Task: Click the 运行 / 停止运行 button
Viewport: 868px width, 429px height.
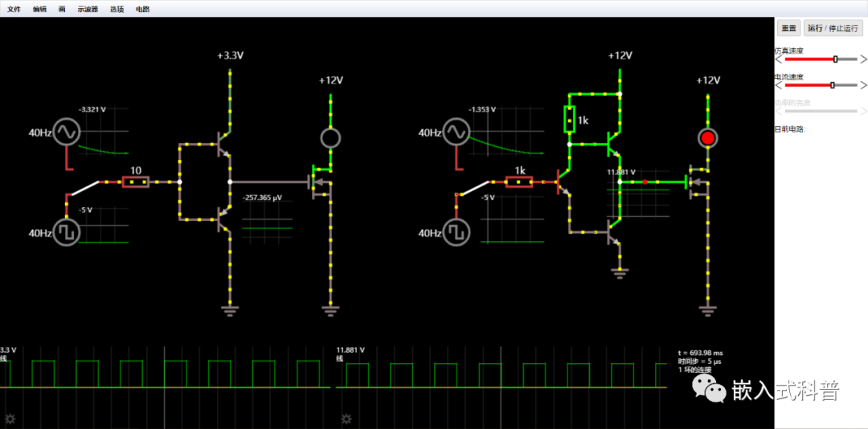Action: pos(833,28)
